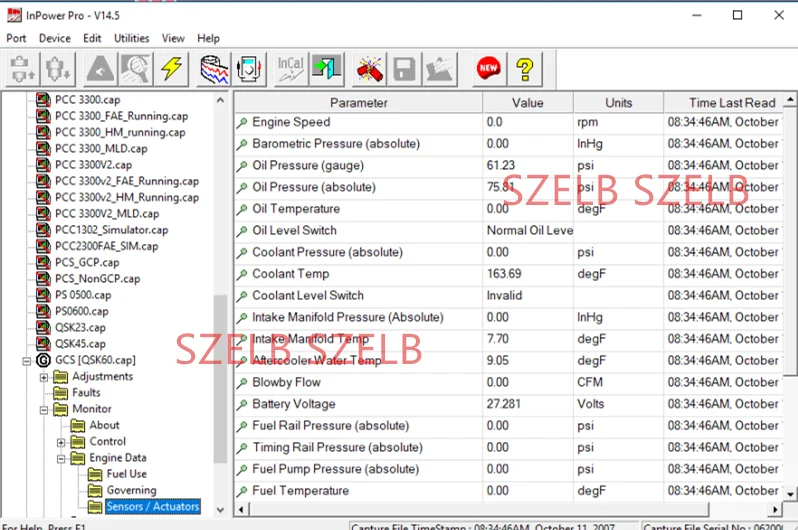Viewport: 798px width, 530px height.
Task: Click the red NEW toolbar icon
Action: [489, 68]
